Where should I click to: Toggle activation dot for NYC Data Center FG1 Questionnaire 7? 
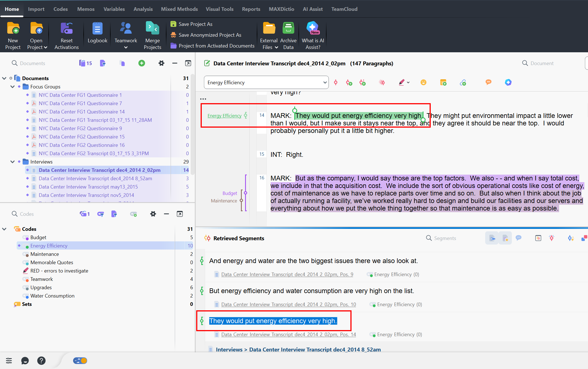(28, 103)
